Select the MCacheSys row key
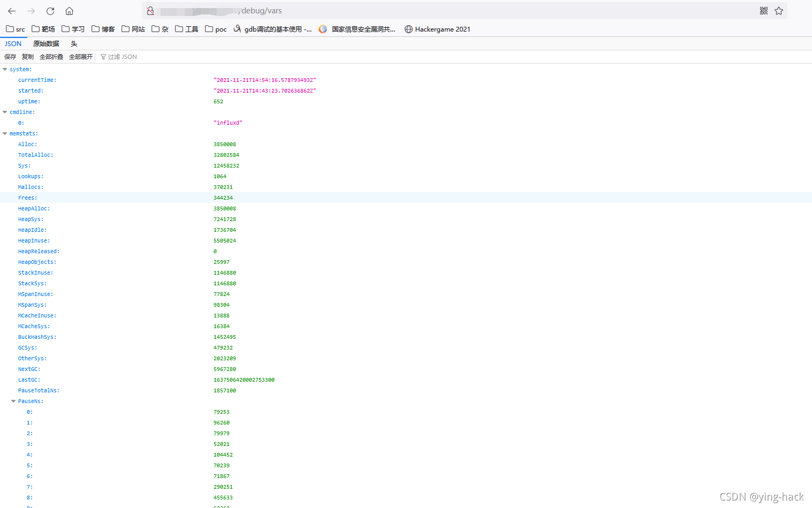Viewport: 812px width, 508px height. [34, 326]
